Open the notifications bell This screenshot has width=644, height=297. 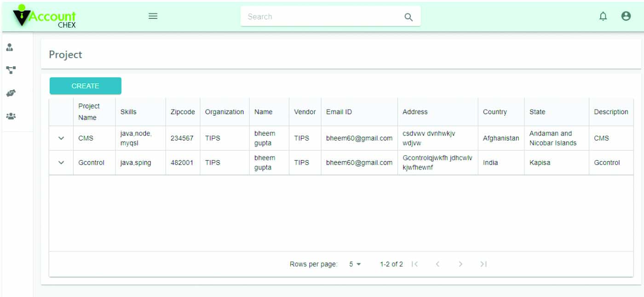(603, 16)
